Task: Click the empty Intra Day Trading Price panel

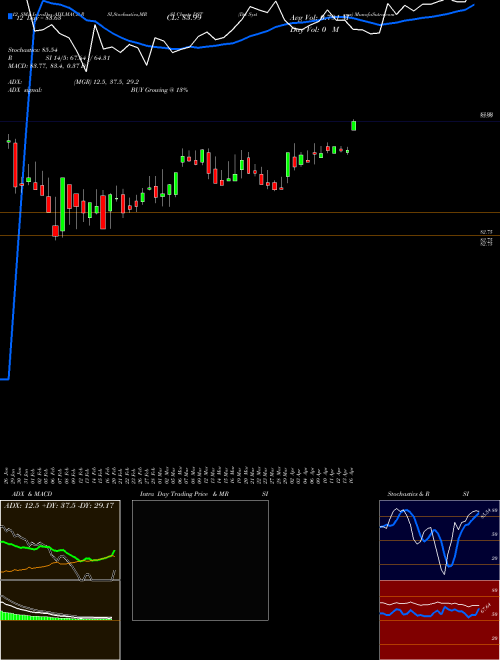Action: 200,560
